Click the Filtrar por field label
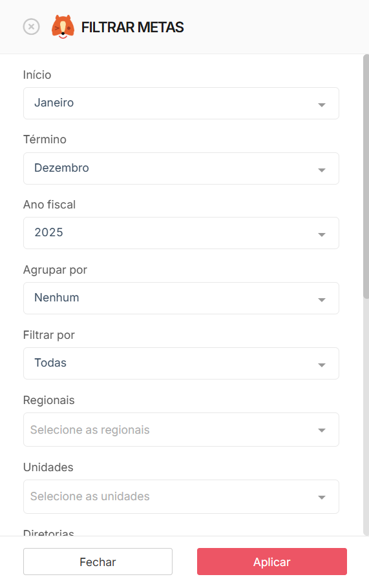The image size is (369, 588). 49,335
